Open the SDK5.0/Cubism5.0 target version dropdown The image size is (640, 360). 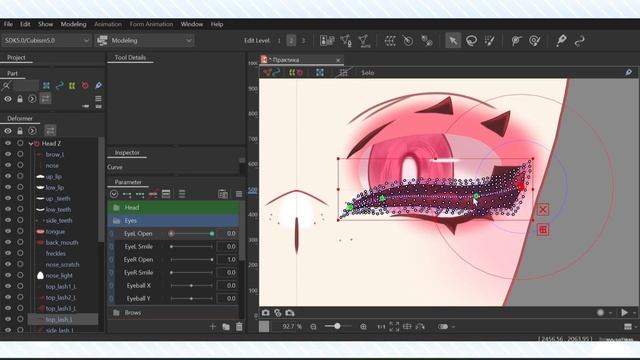(46, 40)
